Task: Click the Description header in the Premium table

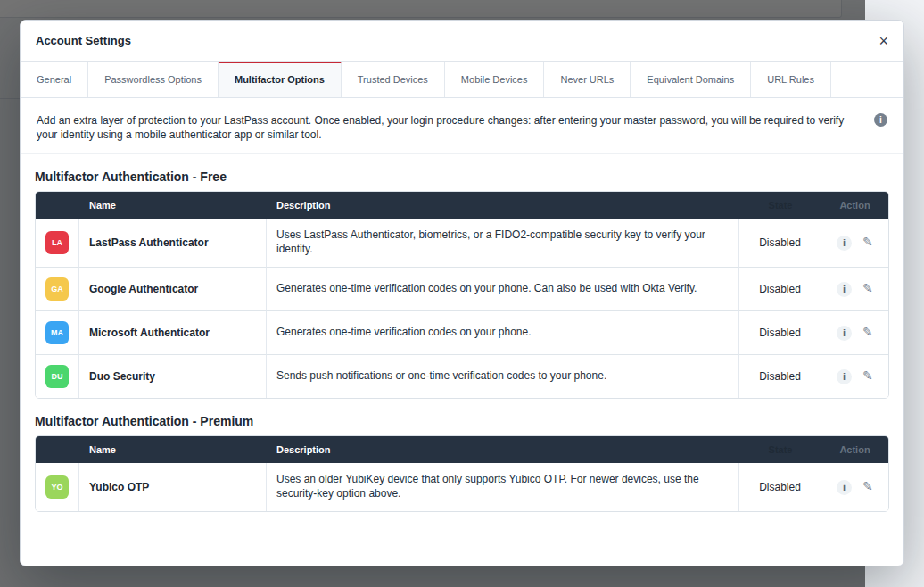Action: [x=303, y=451]
